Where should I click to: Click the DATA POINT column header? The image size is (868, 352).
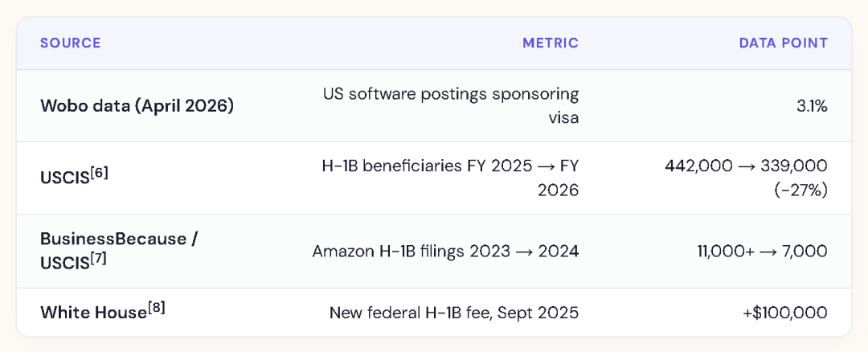784,43
